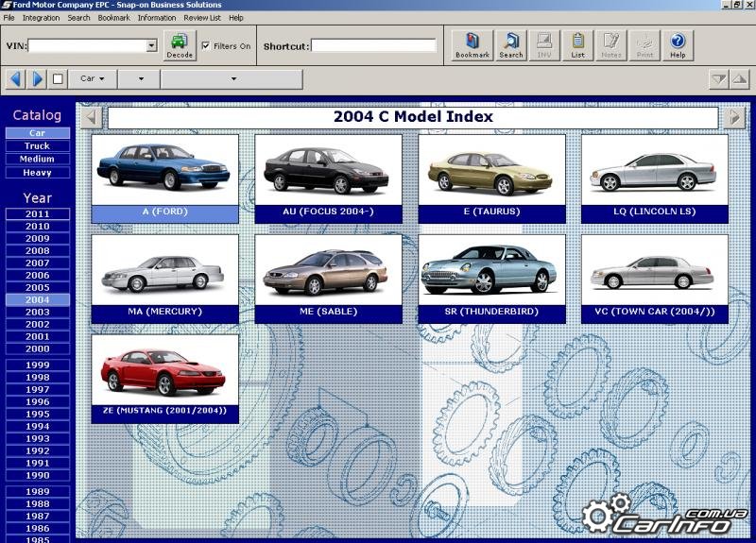
Task: Choose year 2004
Action: [38, 299]
